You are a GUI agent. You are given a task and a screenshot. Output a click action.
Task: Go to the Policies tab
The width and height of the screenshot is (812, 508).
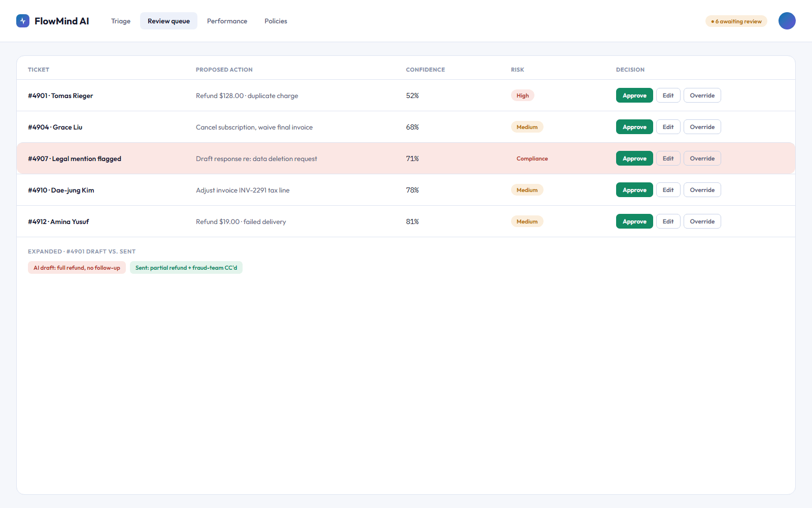point(276,21)
